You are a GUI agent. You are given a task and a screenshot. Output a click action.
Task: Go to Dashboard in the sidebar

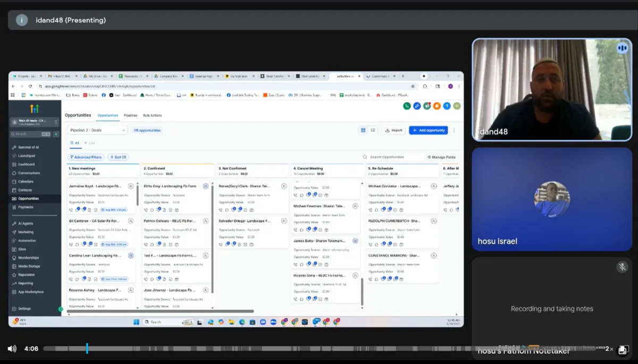click(26, 164)
